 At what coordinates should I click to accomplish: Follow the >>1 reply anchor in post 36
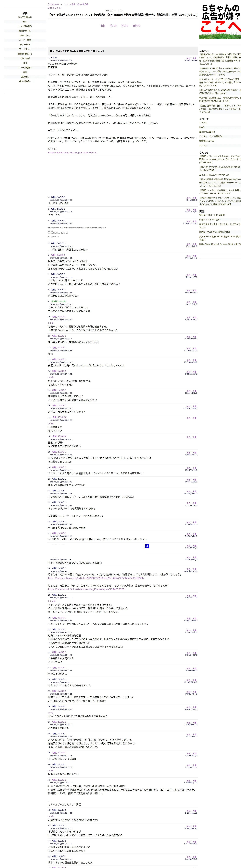51,713
